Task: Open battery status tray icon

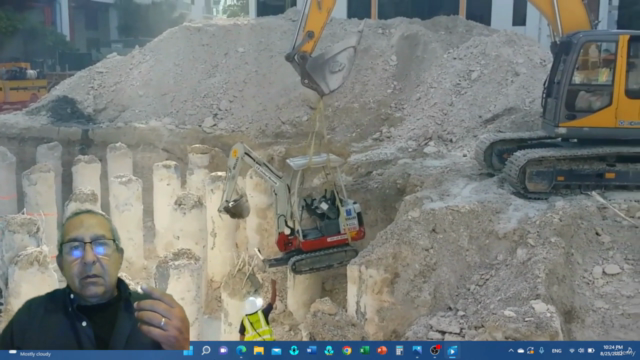Action: 591,351
